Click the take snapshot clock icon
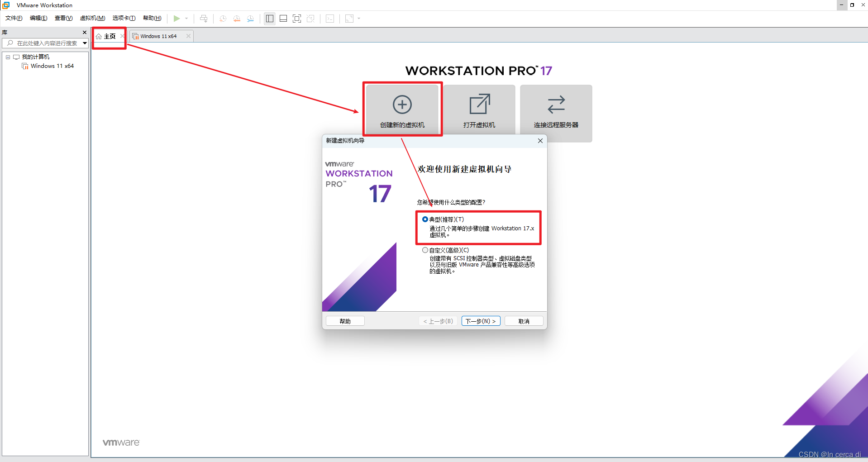 [223, 19]
